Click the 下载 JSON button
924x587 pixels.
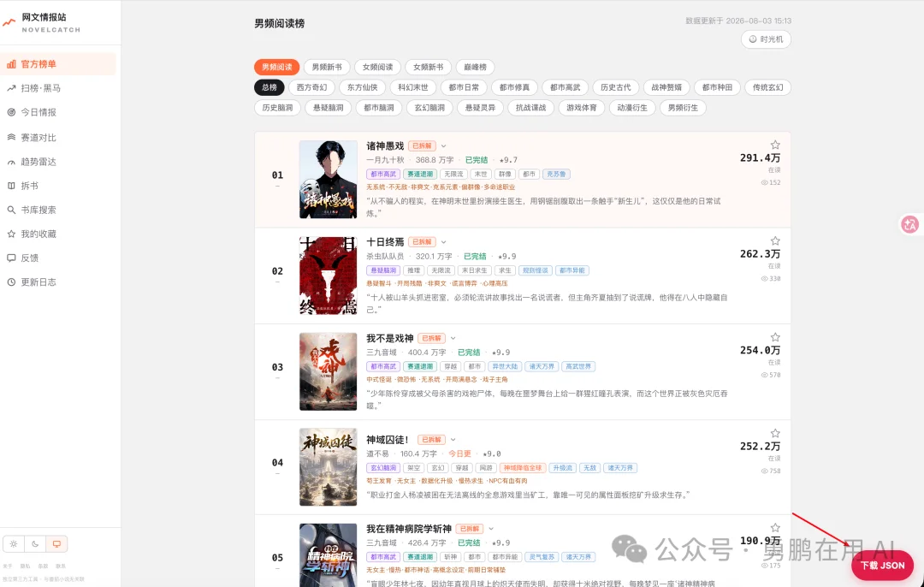point(882,566)
